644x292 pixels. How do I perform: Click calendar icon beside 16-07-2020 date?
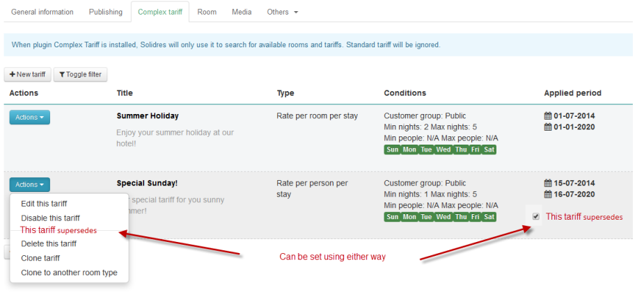click(548, 195)
